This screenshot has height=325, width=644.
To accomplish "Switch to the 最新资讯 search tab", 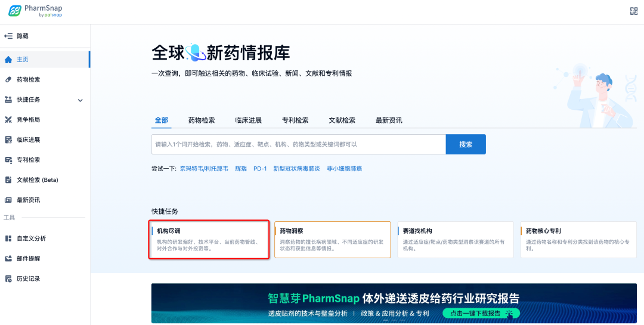I will tap(389, 120).
